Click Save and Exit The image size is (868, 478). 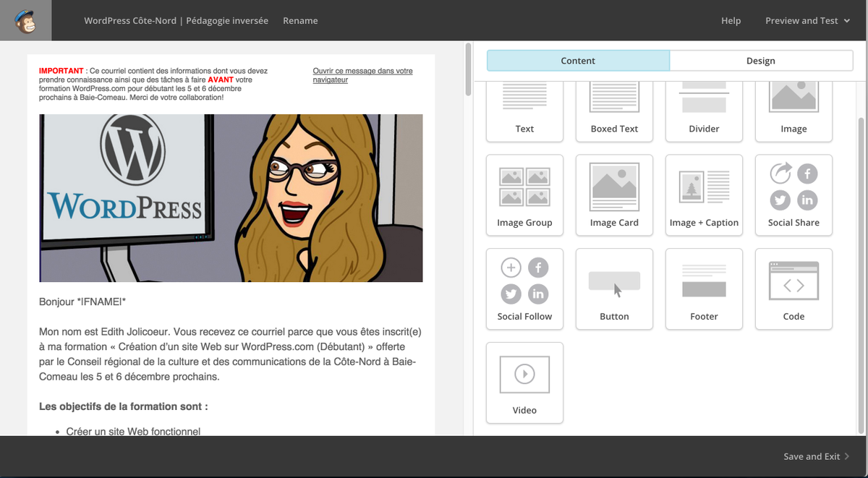tap(816, 456)
